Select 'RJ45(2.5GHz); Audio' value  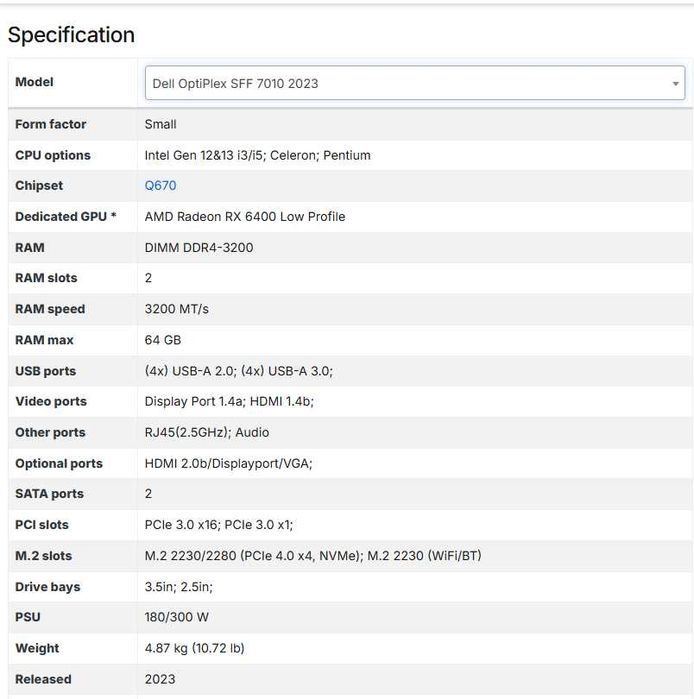[x=207, y=432]
